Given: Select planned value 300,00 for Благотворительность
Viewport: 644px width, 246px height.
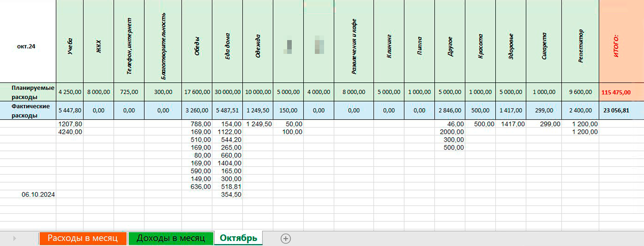Looking at the screenshot, I should click(163, 92).
